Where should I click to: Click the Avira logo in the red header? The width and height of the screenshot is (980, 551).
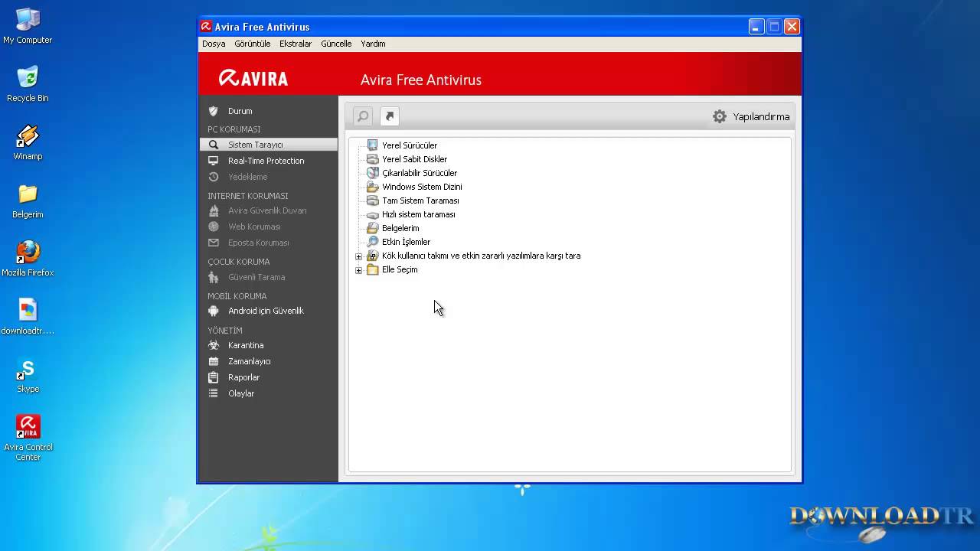pos(253,78)
